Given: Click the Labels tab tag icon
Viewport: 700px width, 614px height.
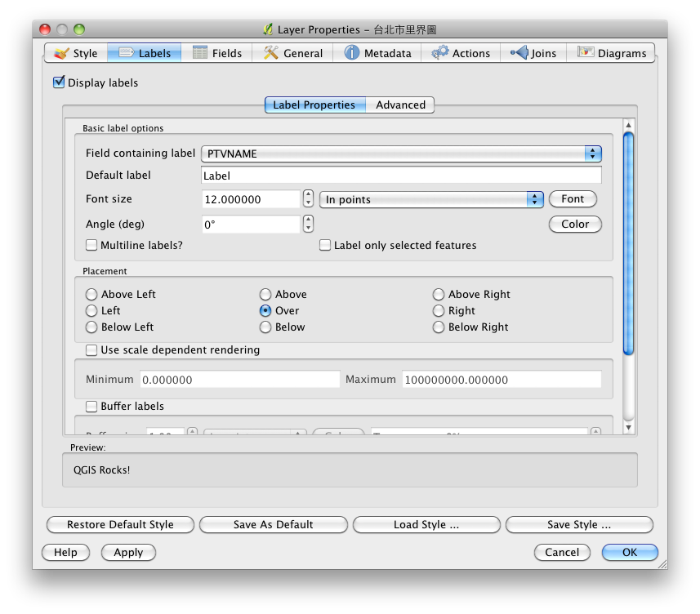Looking at the screenshot, I should coord(126,52).
